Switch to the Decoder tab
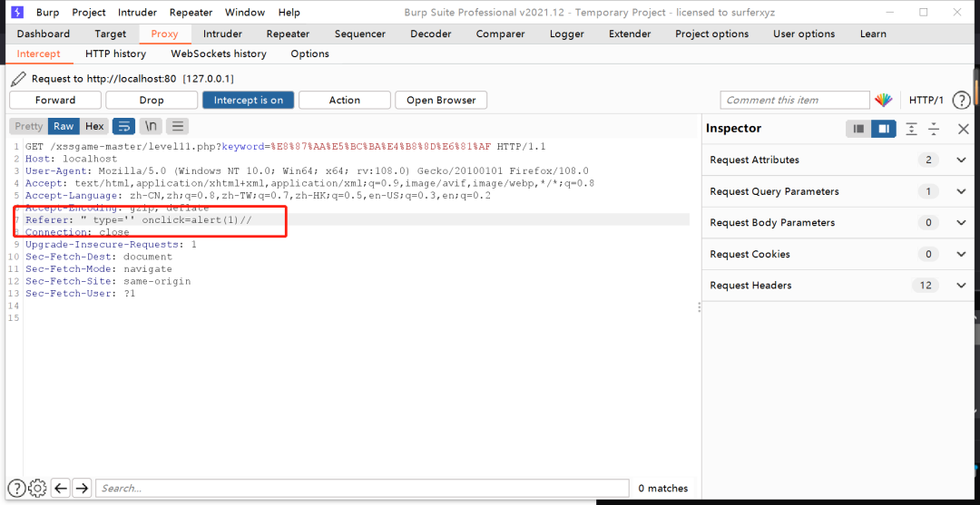The image size is (980, 505). point(431,34)
